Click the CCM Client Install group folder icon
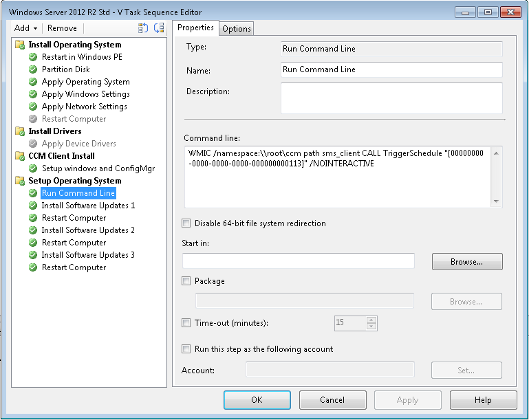 click(20, 156)
